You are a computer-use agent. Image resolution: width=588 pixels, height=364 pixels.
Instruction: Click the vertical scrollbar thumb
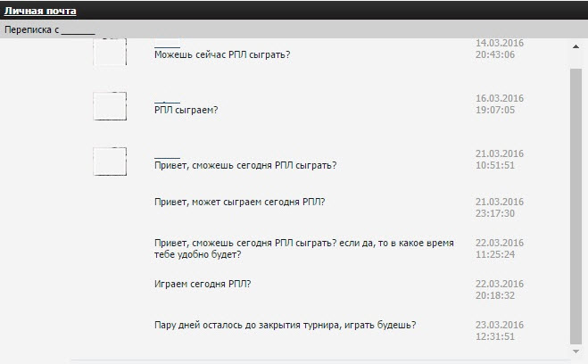click(576, 206)
